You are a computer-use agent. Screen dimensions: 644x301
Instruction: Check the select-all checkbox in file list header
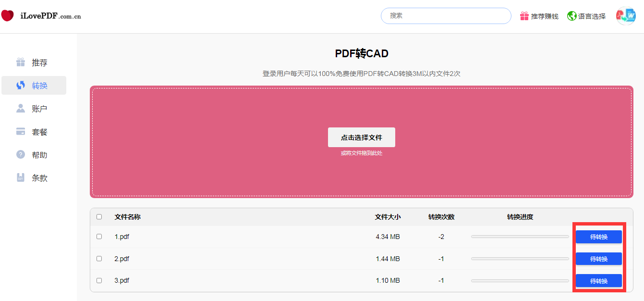[x=99, y=217]
